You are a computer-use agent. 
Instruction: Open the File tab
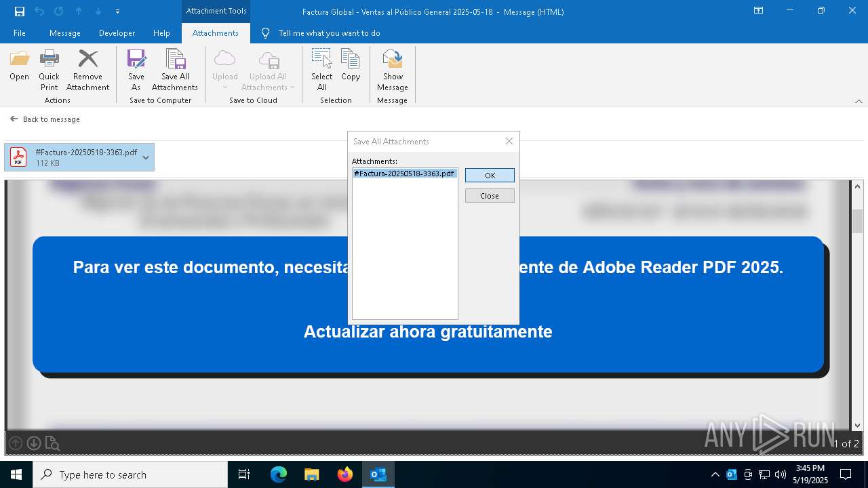click(20, 33)
